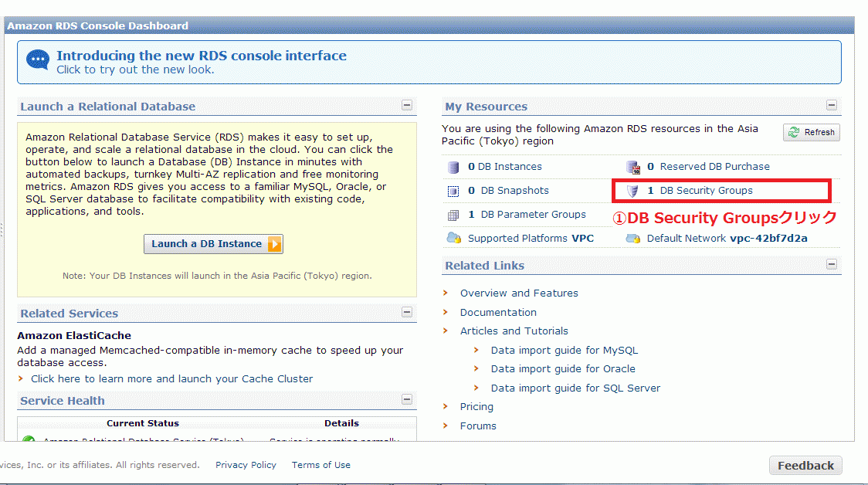The image size is (868, 485).
Task: Click the DB Security Groups shield icon
Action: (x=632, y=191)
